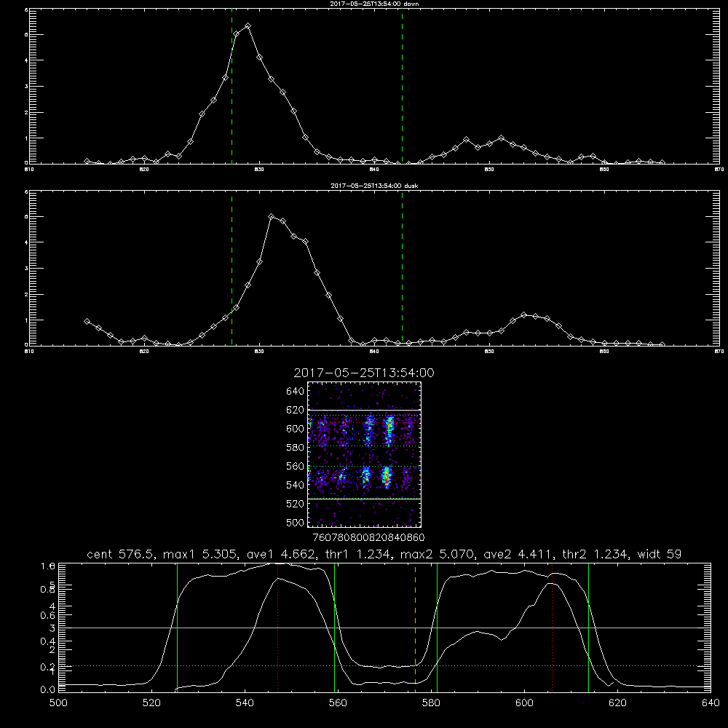The image size is (728, 728).
Task: Click the red dotted line near 606 in bottom plot
Action: coord(552,628)
